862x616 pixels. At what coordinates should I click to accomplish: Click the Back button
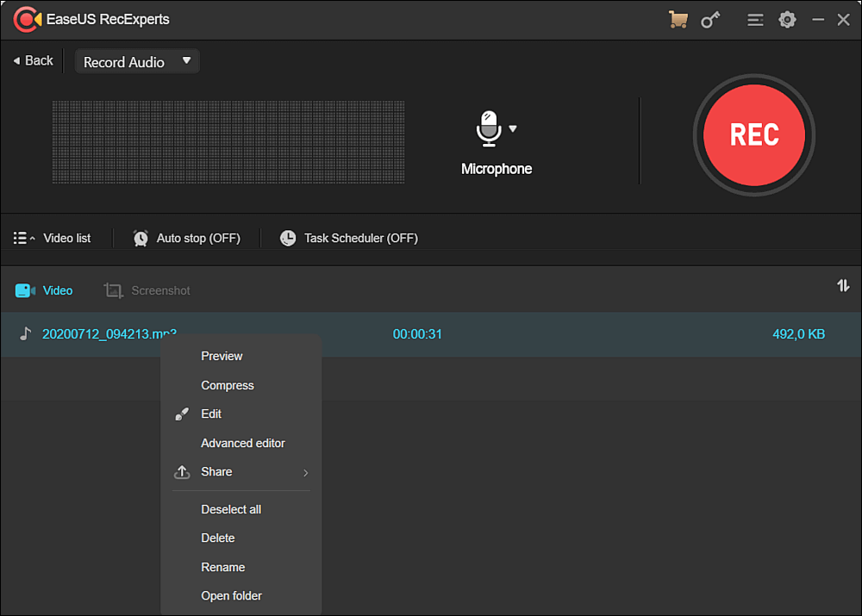tap(33, 60)
